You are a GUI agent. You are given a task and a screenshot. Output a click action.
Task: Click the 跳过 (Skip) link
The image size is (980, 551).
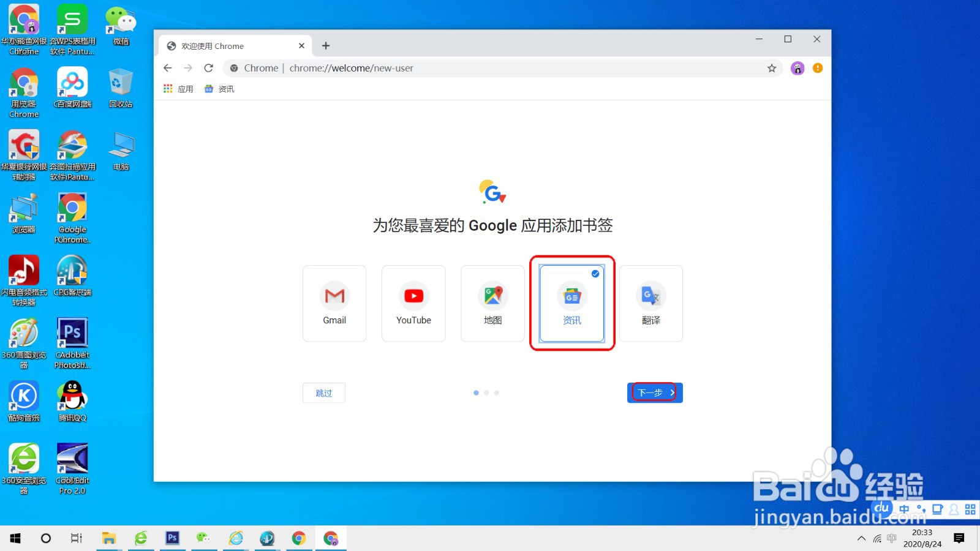pos(323,392)
